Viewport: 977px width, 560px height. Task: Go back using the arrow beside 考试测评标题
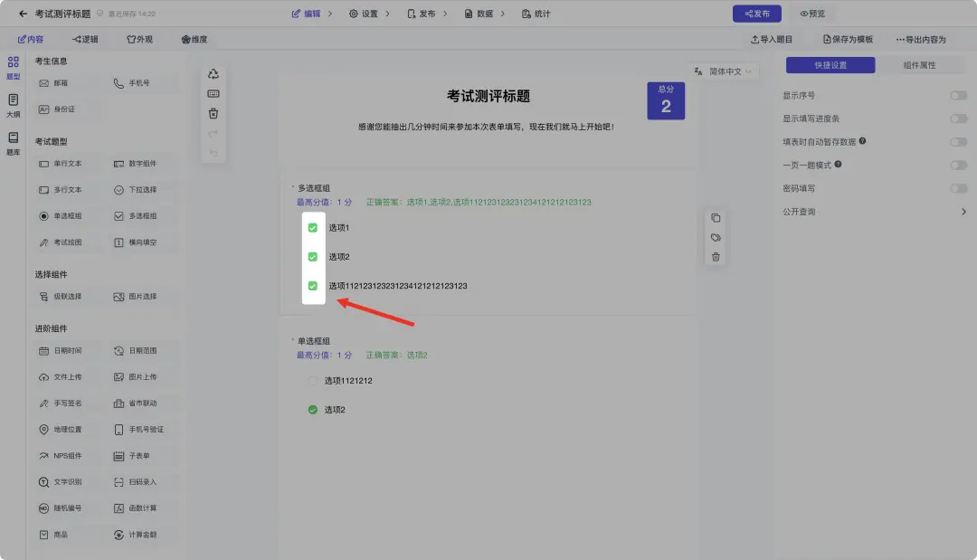23,14
